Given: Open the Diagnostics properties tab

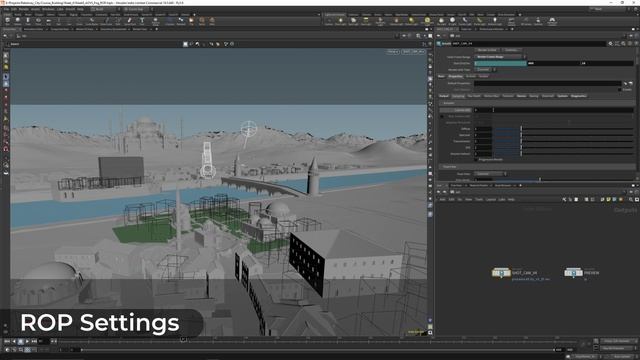Looking at the screenshot, I should tap(578, 96).
